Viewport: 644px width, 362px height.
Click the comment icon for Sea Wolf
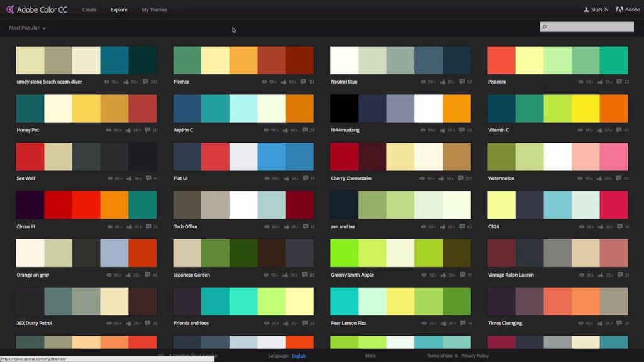148,178
